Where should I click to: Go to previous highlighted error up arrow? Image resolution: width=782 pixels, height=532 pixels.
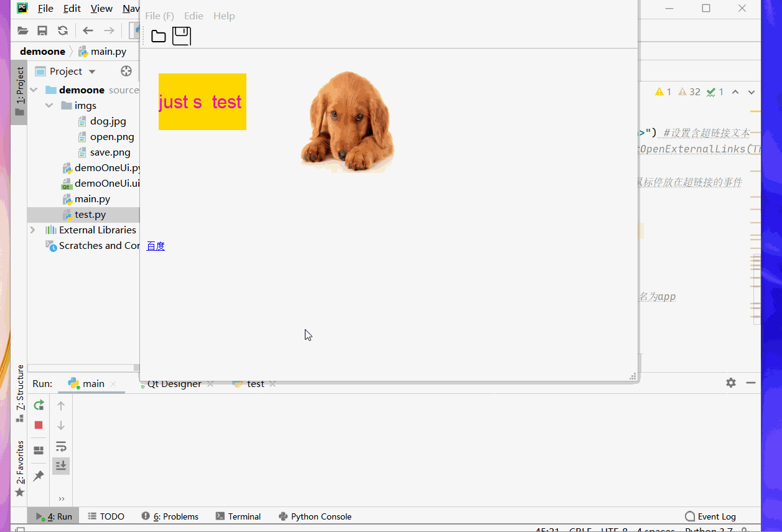point(735,92)
